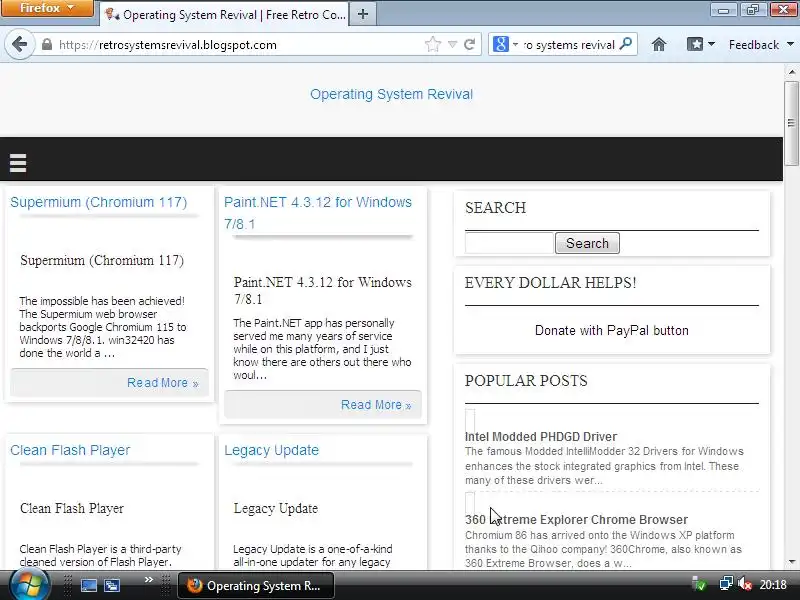This screenshot has height=600, width=800.
Task: Select Firefox taskbar button Operating System R...
Action: (x=256, y=585)
